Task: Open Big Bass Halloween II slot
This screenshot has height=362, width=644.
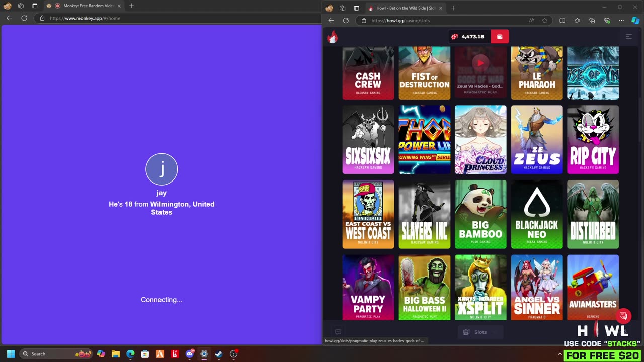Action: point(425,287)
